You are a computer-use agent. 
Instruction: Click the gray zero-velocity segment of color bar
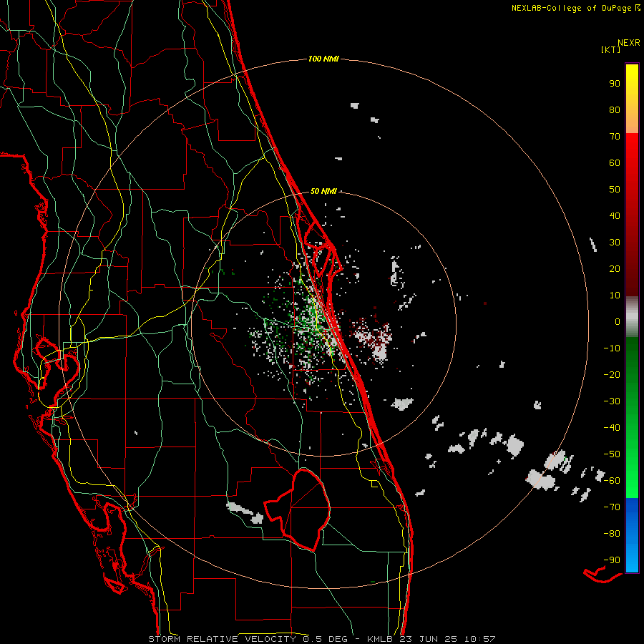pos(632,317)
